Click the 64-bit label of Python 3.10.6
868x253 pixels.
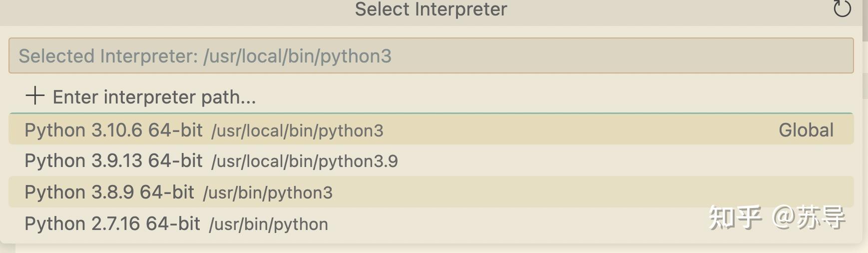175,130
